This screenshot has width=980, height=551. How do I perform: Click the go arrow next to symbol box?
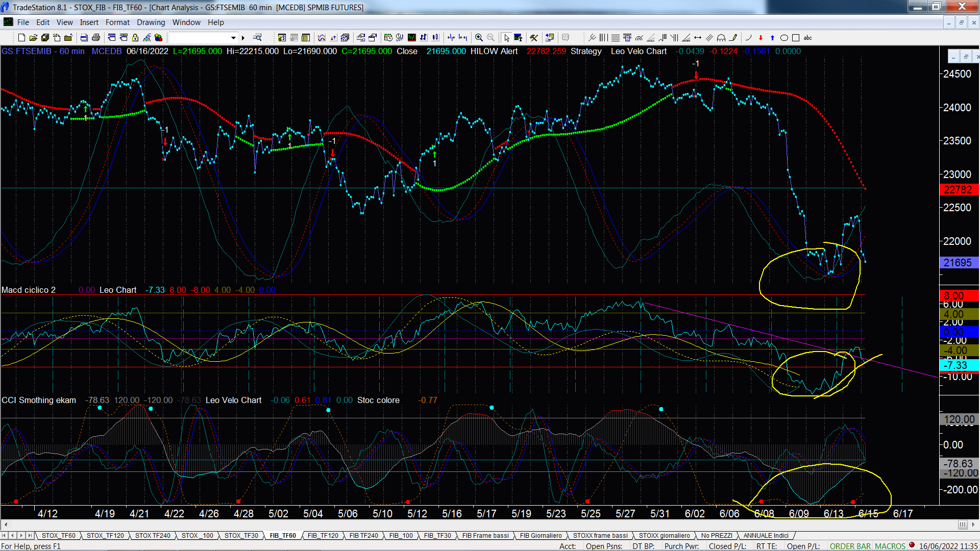243,38
